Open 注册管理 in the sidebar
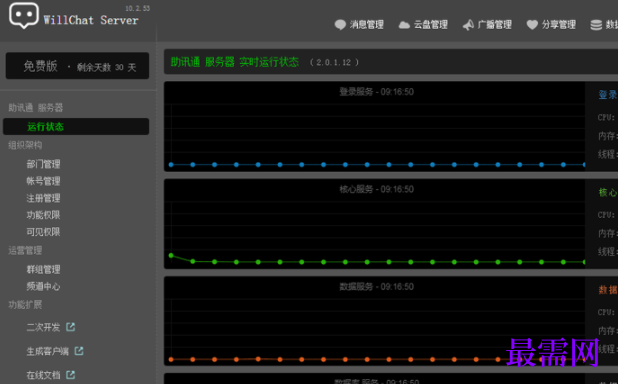The image size is (618, 384). click(43, 198)
